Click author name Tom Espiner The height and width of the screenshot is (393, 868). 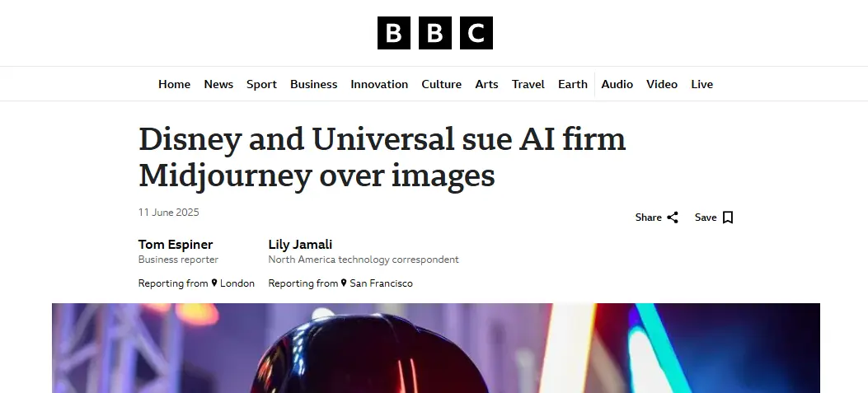(x=176, y=244)
